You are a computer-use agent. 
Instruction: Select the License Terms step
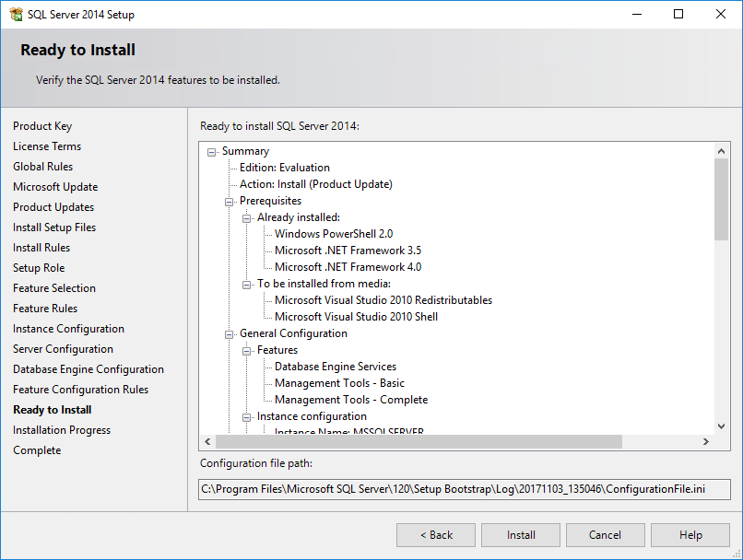tap(47, 146)
